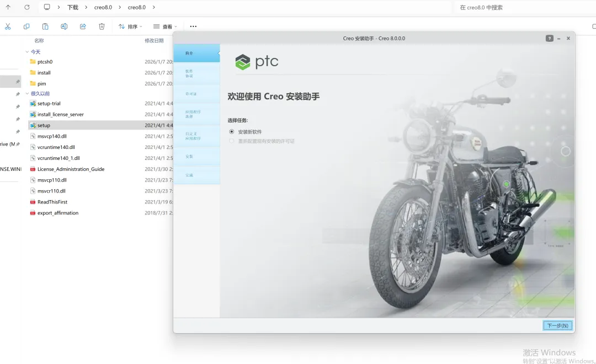Viewport: 596px width, 364px height.
Task: Select the file name vcruntime140.dll
Action: pyautogui.click(x=56, y=147)
